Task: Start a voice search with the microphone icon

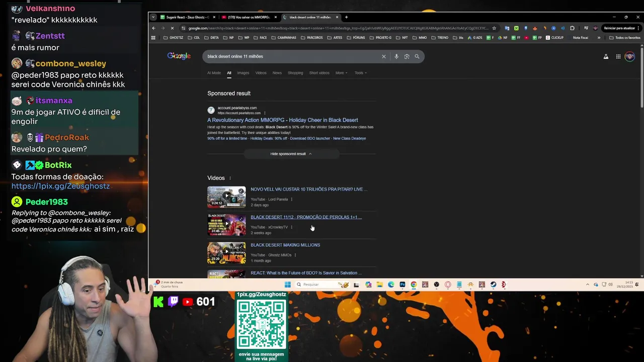Action: point(396,56)
